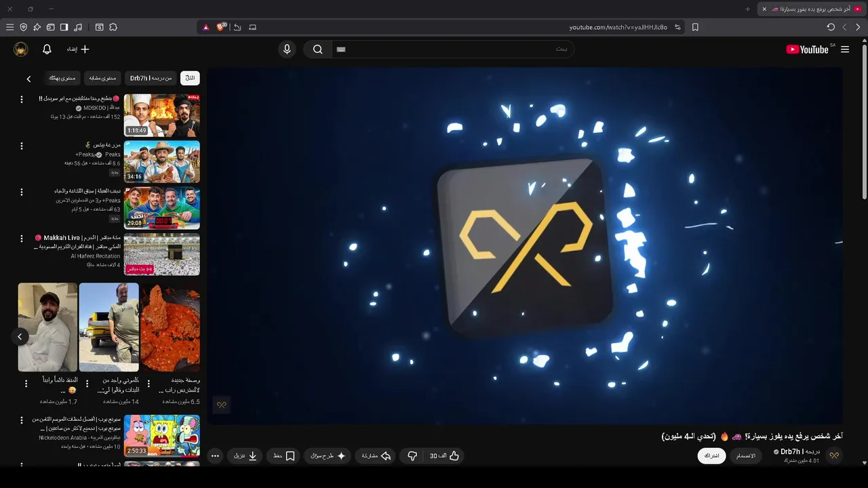
Task: Open options for the 6.5 million views short
Action: coord(149,384)
